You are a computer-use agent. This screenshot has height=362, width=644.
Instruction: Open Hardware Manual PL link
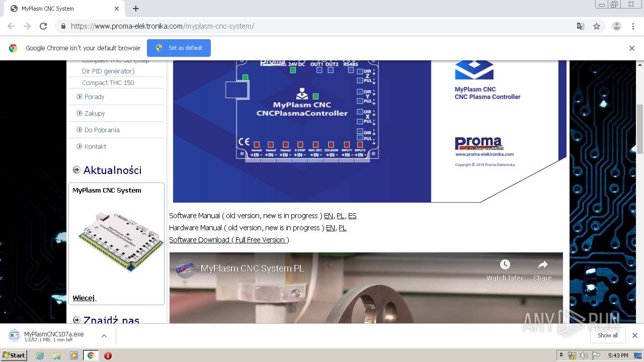point(343,228)
